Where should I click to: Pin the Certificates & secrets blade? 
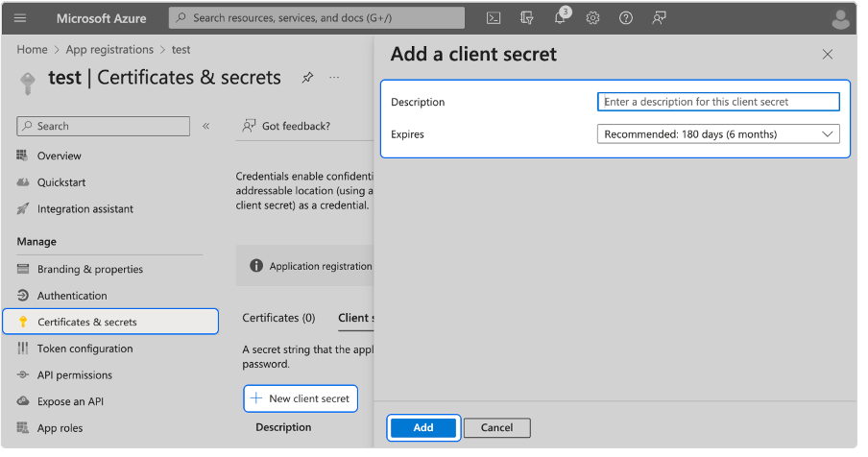307,78
